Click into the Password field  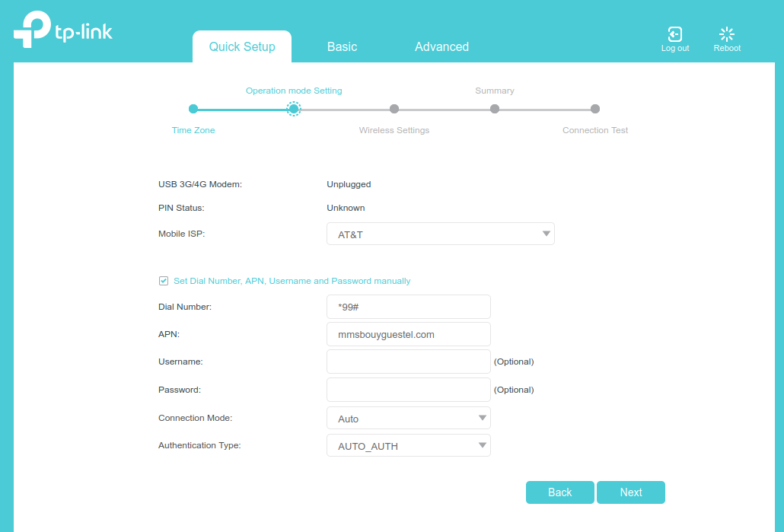[408, 390]
